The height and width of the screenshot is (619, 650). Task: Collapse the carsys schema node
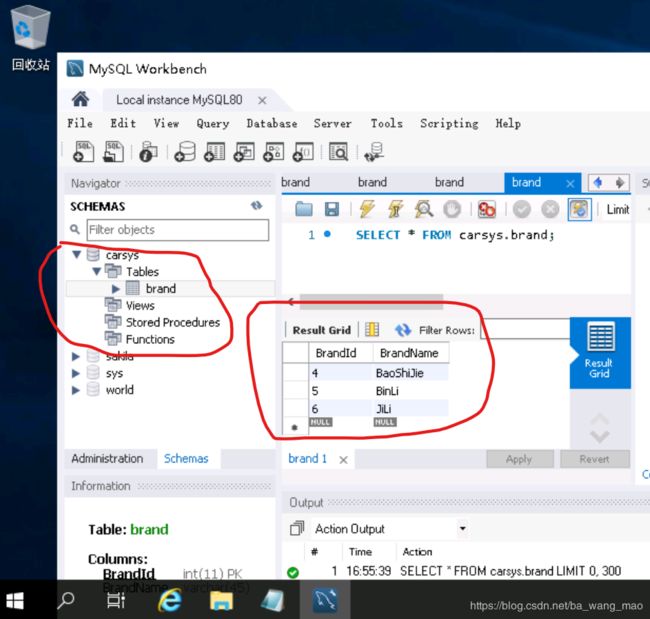[77, 255]
